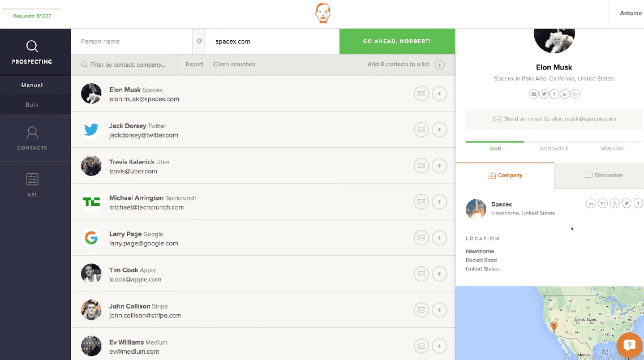
Task: Click the plus icon in Ev Williams's row
Action: (x=440, y=346)
